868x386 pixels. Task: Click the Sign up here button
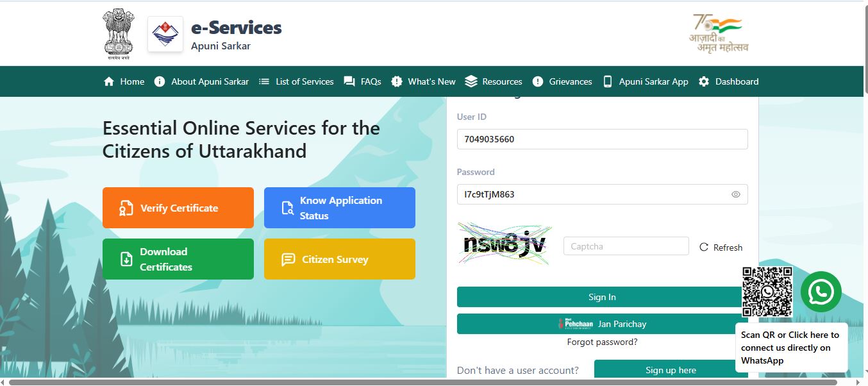tap(671, 370)
